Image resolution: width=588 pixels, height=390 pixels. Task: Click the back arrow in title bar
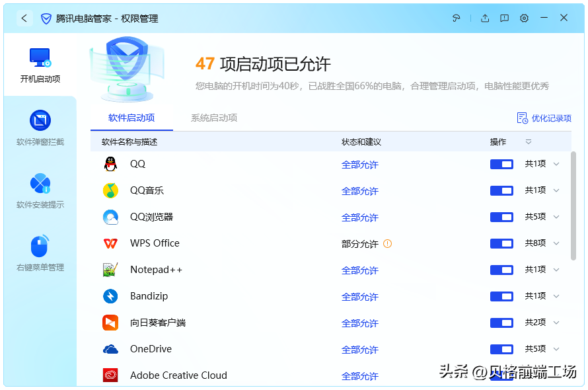pos(24,18)
